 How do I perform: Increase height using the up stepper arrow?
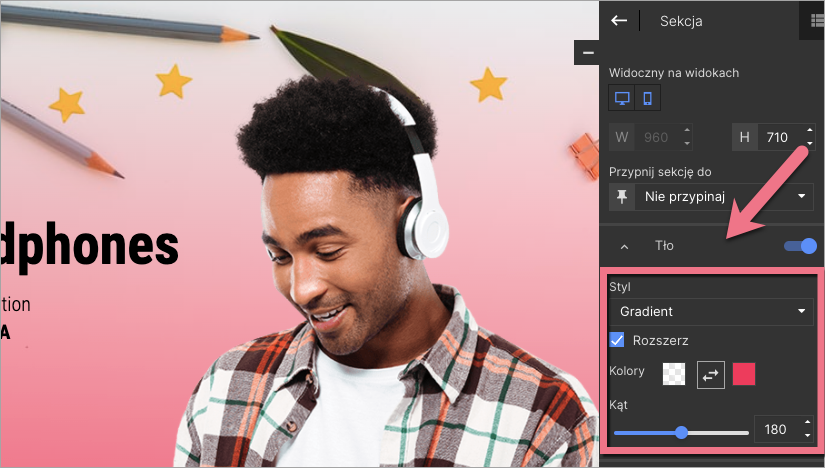807,131
